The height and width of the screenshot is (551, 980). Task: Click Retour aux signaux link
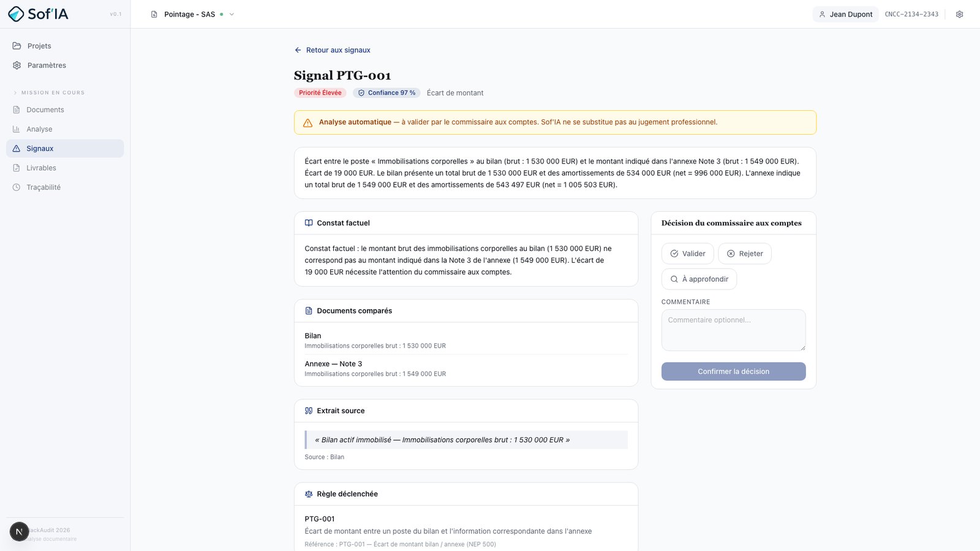click(333, 50)
